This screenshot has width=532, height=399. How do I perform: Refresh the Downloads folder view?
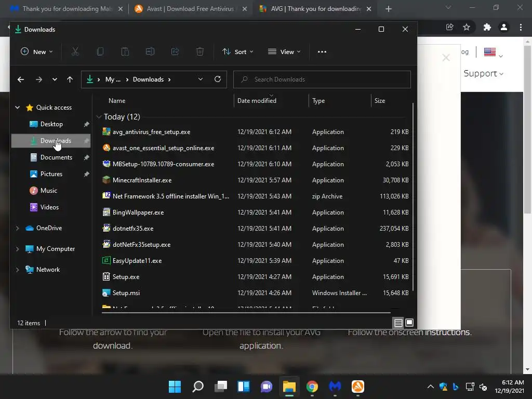(218, 79)
